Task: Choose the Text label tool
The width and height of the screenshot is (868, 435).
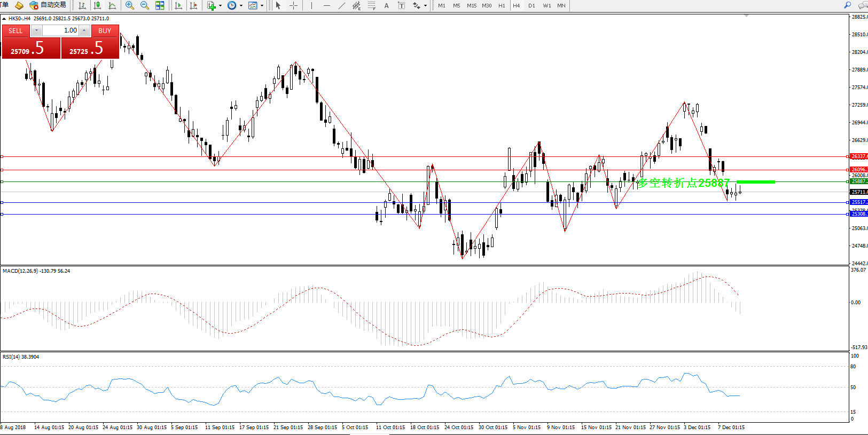Action: [x=387, y=5]
